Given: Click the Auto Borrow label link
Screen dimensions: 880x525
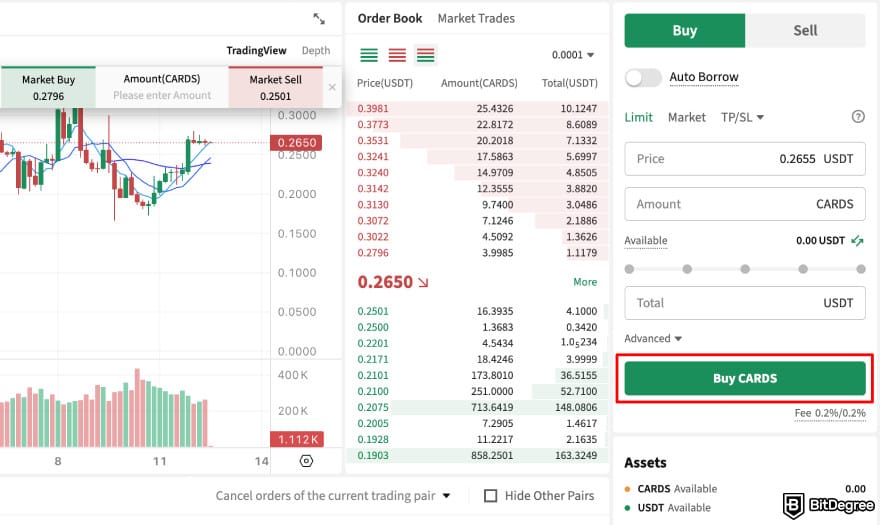Looking at the screenshot, I should point(704,77).
